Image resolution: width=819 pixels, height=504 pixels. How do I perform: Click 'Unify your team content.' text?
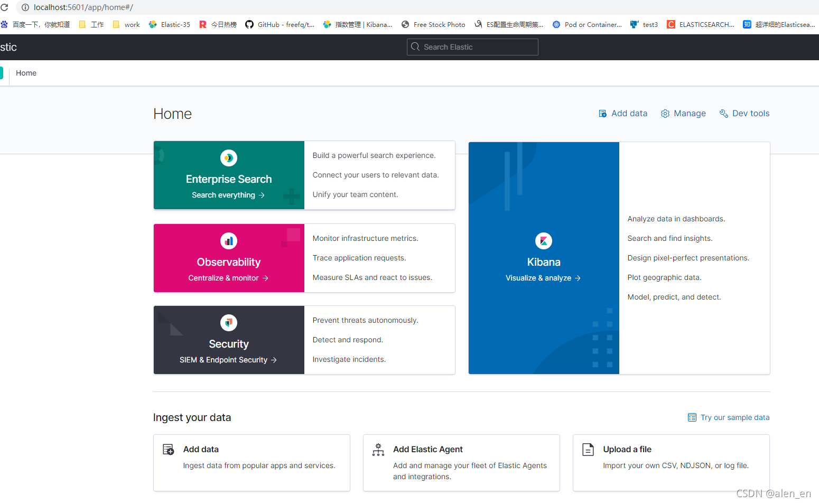point(356,194)
